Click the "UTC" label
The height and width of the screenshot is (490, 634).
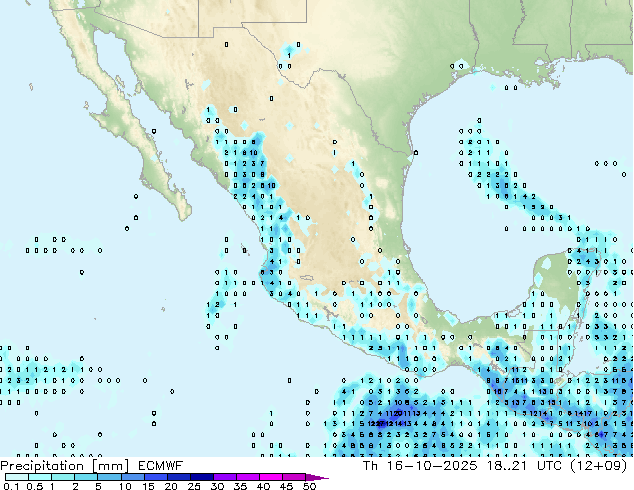pyautogui.click(x=549, y=466)
